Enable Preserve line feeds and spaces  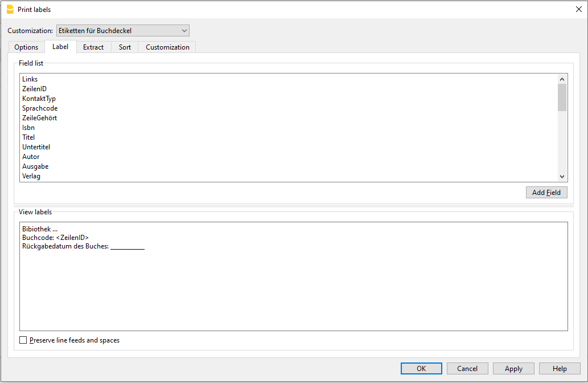point(23,340)
